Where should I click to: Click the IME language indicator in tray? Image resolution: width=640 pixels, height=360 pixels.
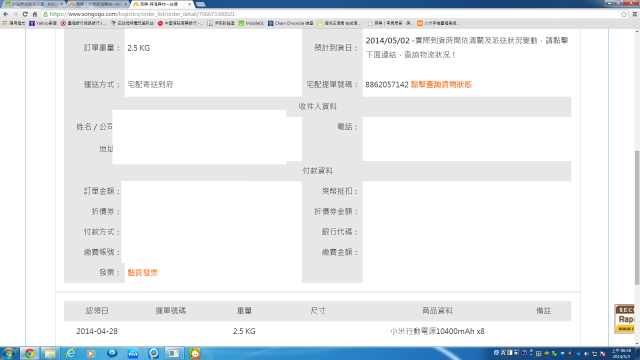tap(503, 353)
